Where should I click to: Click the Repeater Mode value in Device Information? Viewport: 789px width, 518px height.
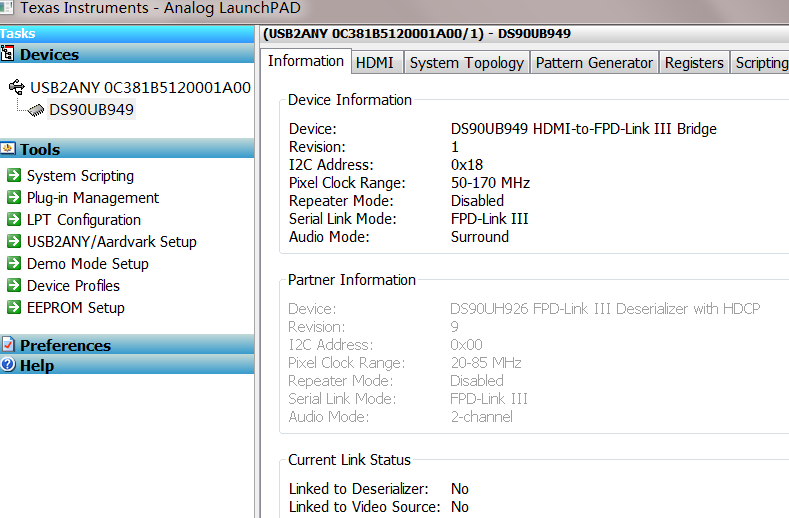point(478,200)
